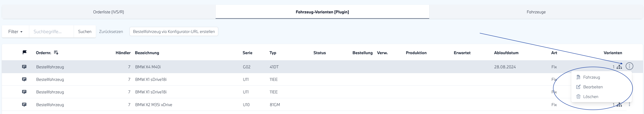This screenshot has height=114, width=644.
Task: Click the sort icon beside Ordernr.
Action: pos(56,53)
